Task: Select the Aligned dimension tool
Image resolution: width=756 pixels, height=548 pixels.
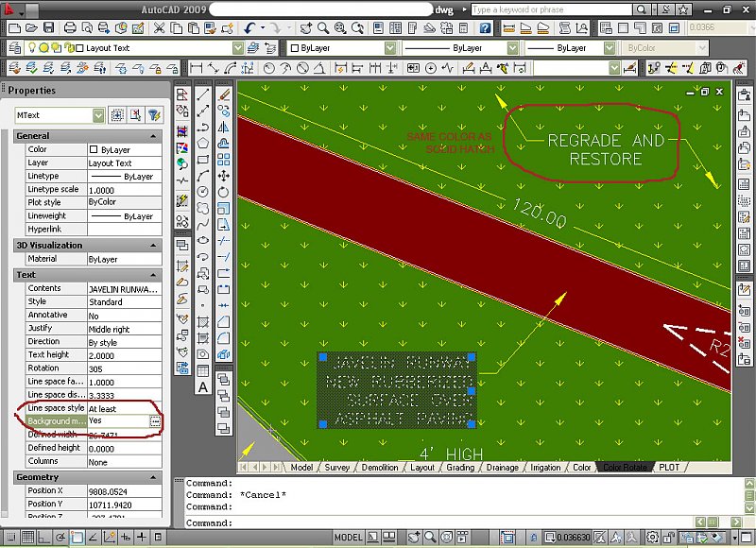Action: tap(214, 68)
